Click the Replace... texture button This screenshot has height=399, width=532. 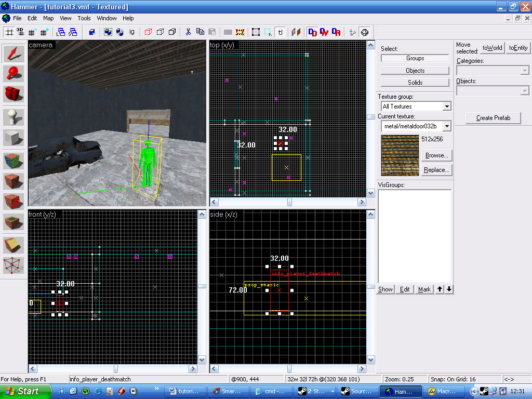click(436, 170)
